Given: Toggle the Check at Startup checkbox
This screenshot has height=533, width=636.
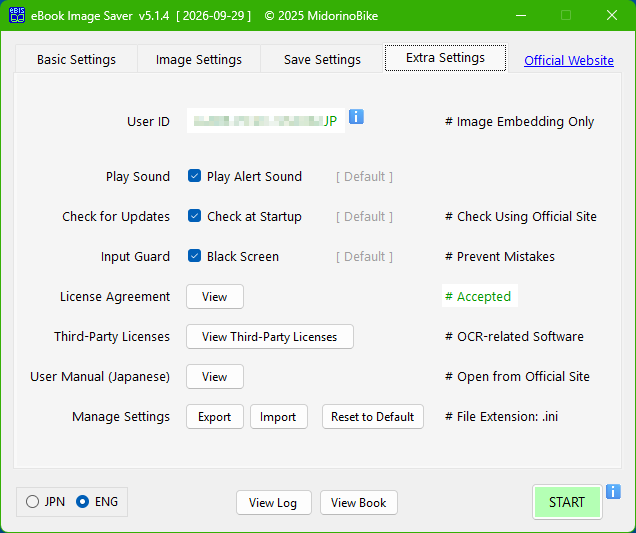Looking at the screenshot, I should [x=194, y=216].
